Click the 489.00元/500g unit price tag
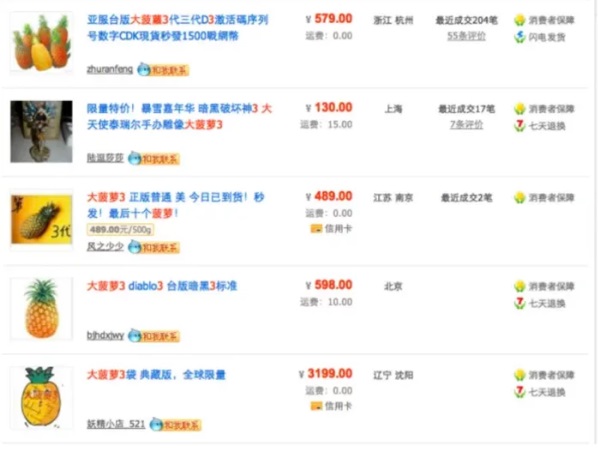This screenshot has height=451, width=598. [121, 230]
